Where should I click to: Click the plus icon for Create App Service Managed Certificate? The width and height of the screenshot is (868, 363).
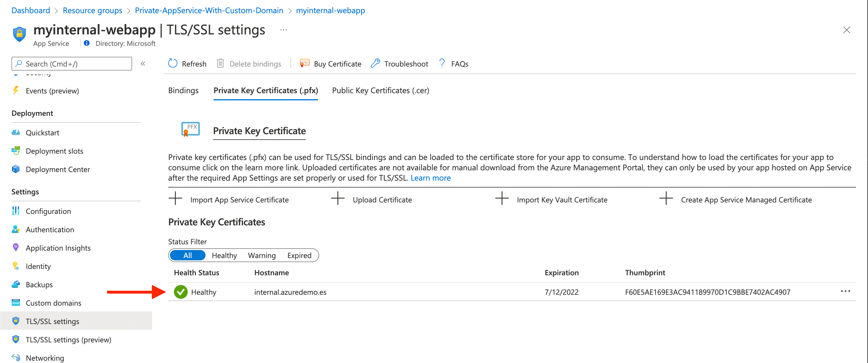click(x=666, y=198)
